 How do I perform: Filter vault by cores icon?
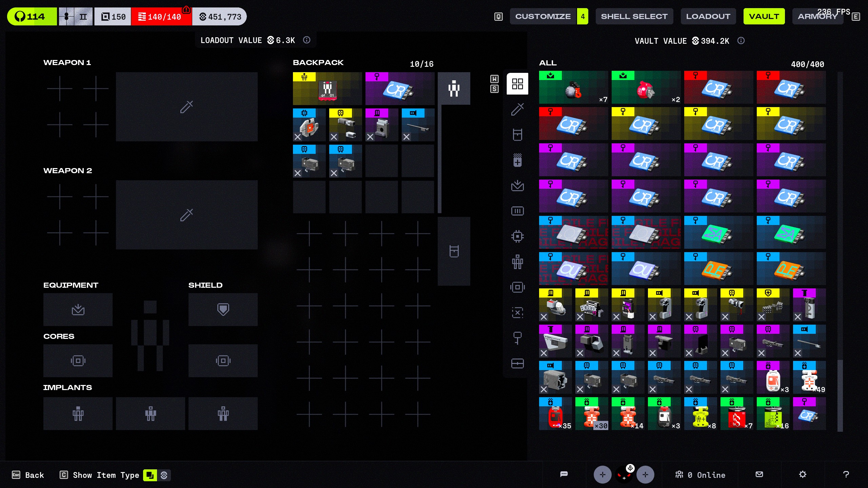(x=517, y=287)
